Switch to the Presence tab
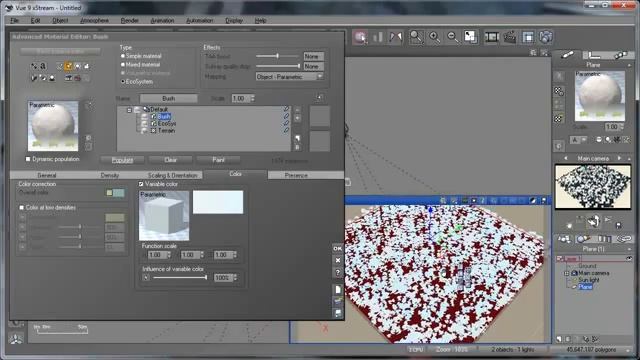 [x=296, y=175]
